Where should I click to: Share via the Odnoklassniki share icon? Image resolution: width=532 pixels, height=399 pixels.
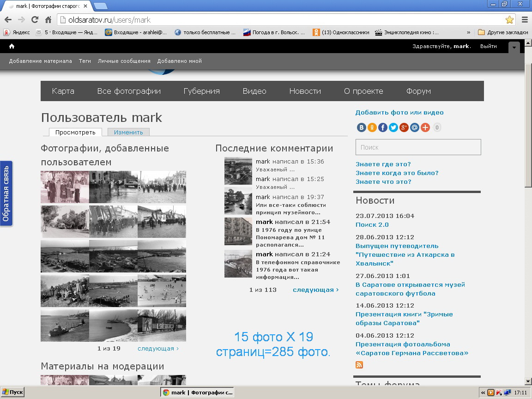(x=372, y=127)
